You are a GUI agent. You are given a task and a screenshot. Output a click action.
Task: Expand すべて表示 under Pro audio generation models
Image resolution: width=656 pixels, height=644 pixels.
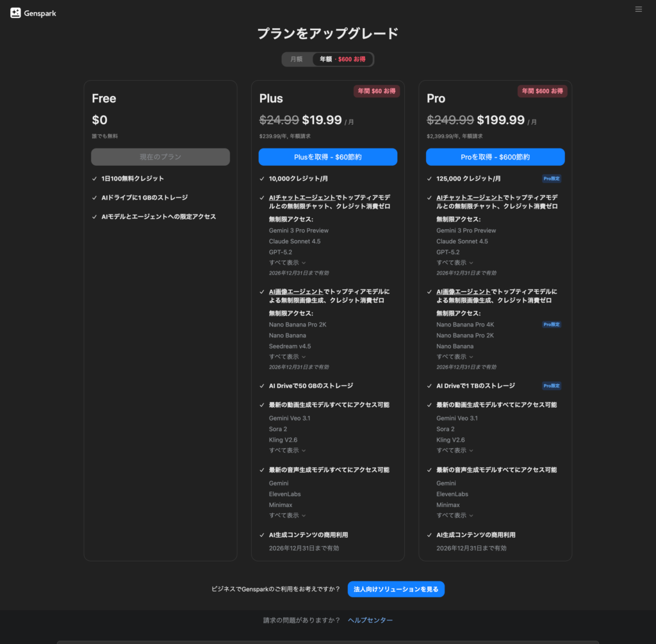[x=454, y=515]
